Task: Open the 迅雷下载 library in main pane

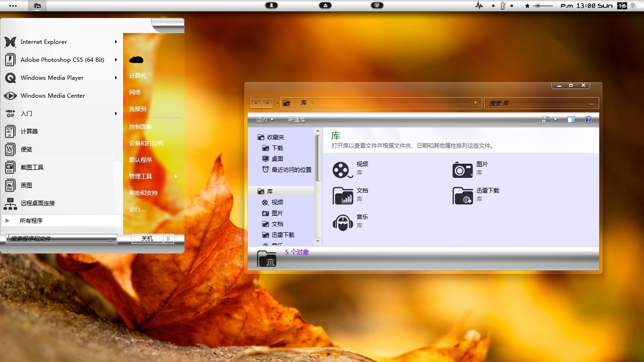Action: pos(476,195)
